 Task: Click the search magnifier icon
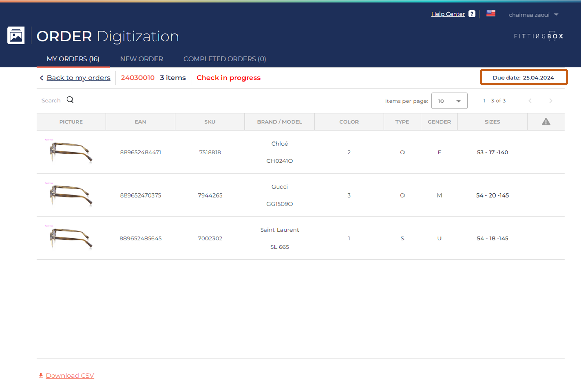coord(70,100)
